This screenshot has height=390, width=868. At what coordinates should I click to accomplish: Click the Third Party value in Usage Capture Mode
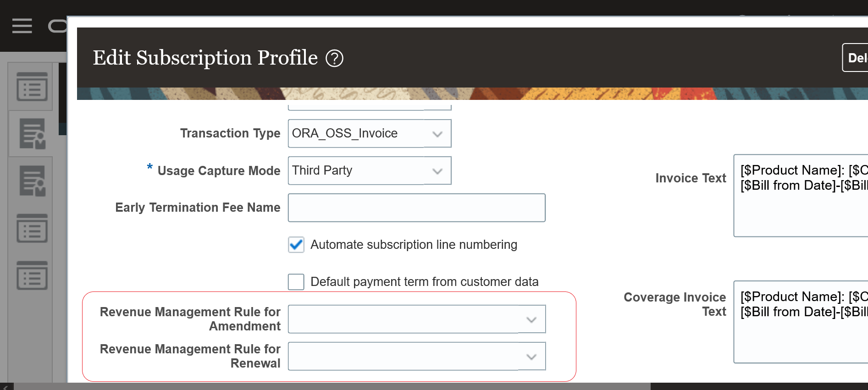(322, 170)
